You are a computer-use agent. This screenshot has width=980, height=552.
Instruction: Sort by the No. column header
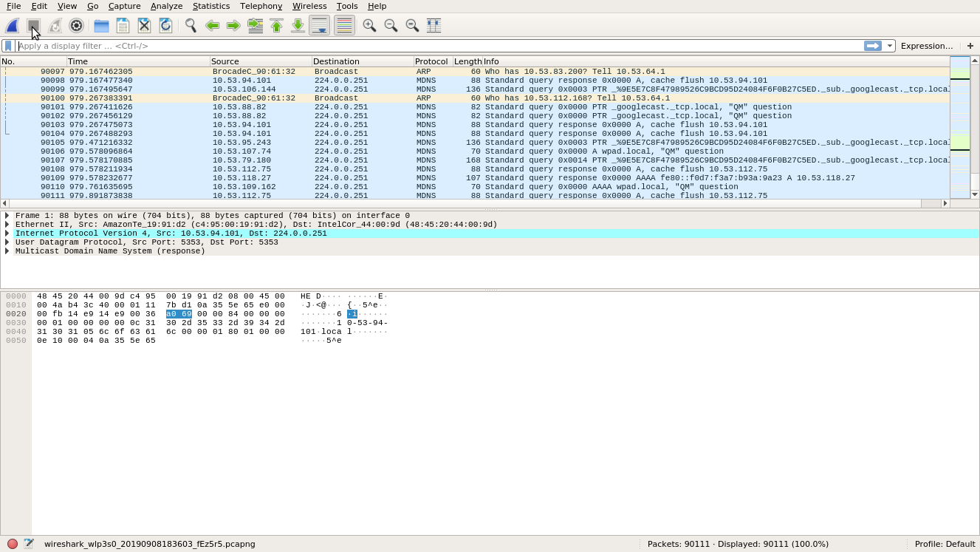point(33,61)
